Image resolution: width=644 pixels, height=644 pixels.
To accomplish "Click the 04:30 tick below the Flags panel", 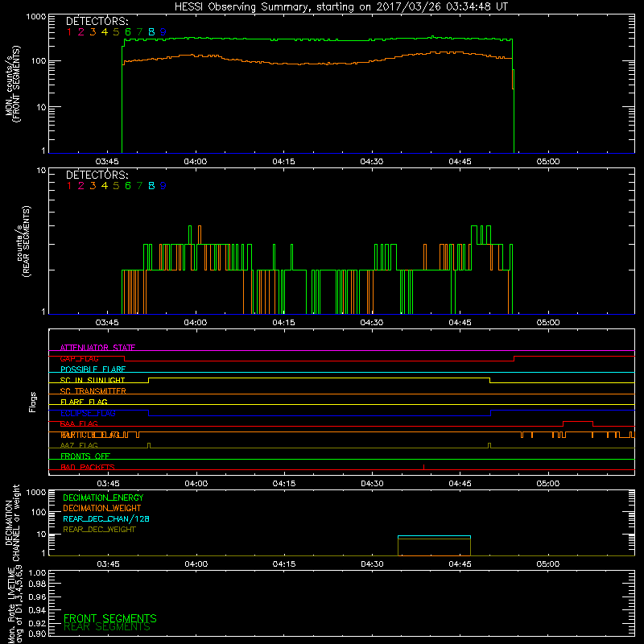I will (x=372, y=484).
